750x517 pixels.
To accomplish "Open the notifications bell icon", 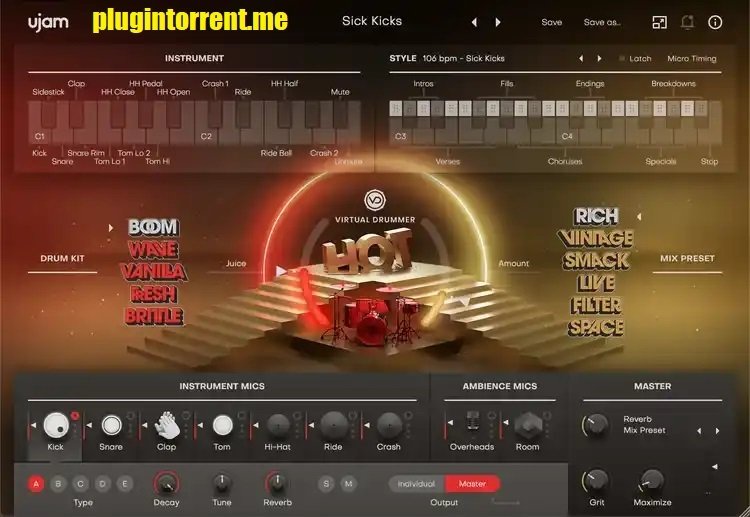I will point(687,22).
